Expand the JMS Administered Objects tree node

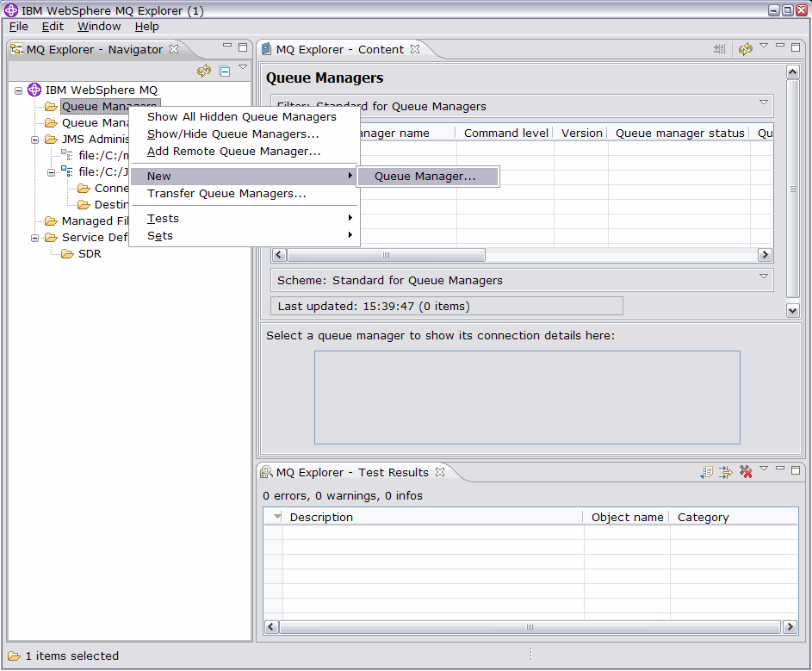tap(34, 139)
